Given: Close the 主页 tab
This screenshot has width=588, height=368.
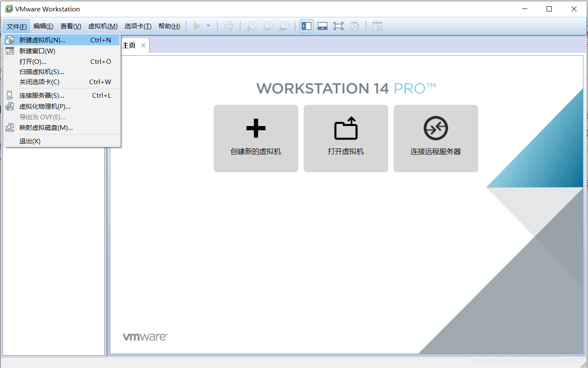Looking at the screenshot, I should pyautogui.click(x=144, y=46).
